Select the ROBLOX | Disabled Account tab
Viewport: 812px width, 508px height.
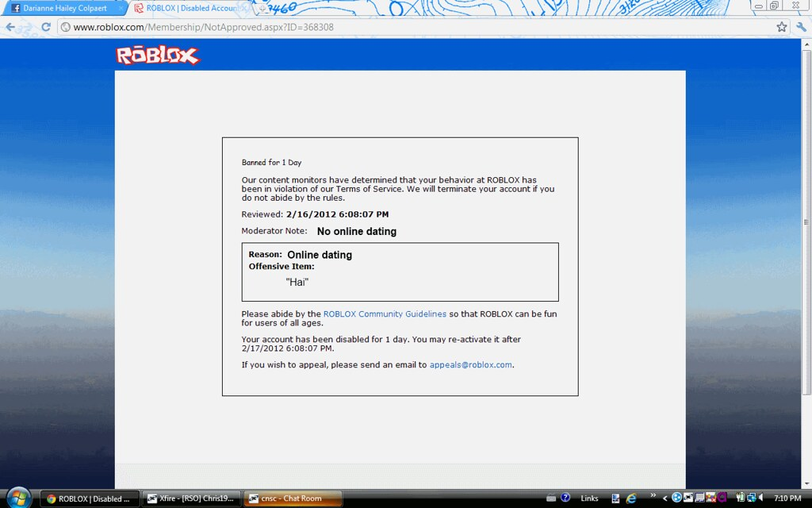[192, 8]
